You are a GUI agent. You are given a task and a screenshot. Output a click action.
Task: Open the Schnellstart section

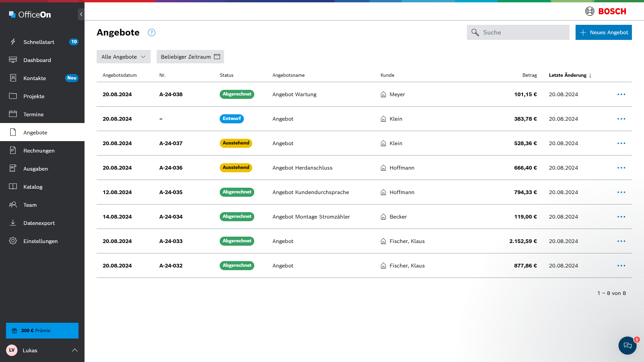(39, 42)
